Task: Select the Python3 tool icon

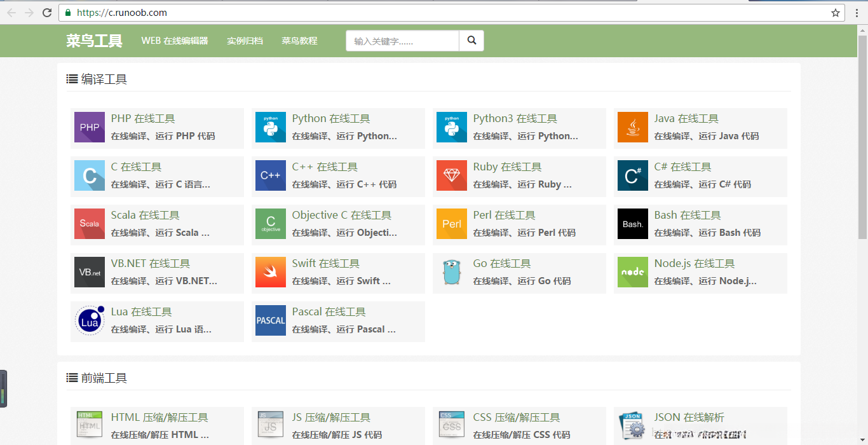Action: (x=452, y=127)
